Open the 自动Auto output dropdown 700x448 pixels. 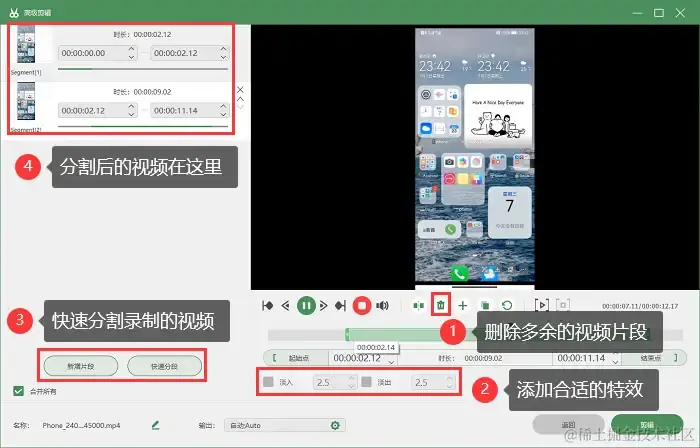[x=285, y=425]
